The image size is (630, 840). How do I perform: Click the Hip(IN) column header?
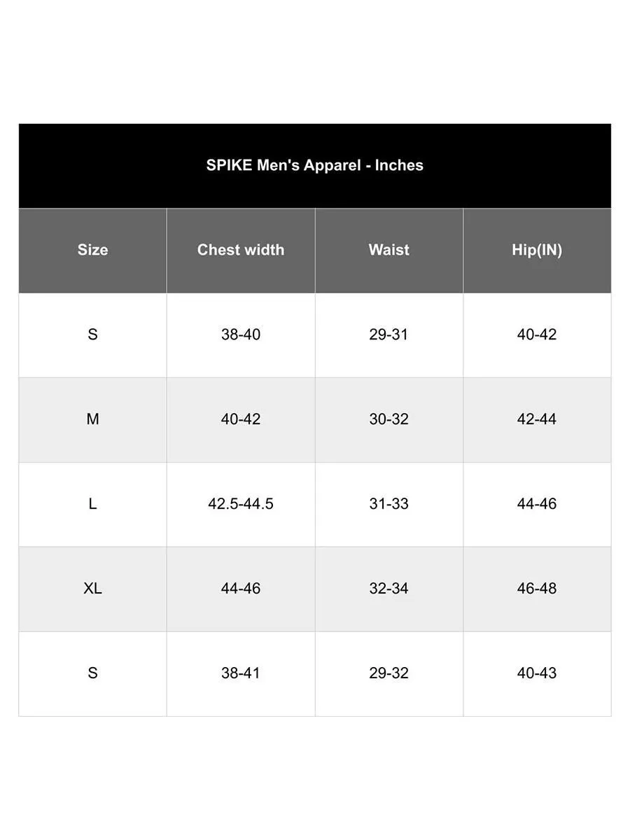[x=537, y=250]
